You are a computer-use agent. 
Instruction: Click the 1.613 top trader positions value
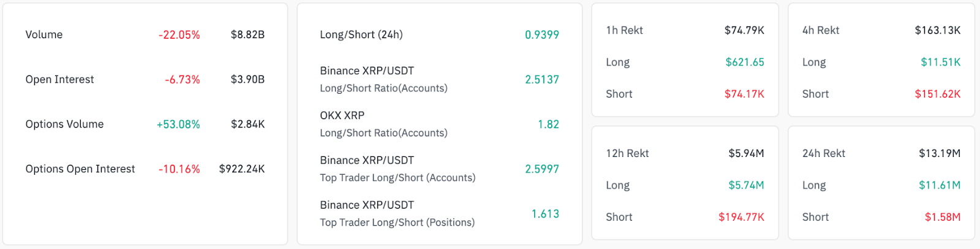[545, 214]
